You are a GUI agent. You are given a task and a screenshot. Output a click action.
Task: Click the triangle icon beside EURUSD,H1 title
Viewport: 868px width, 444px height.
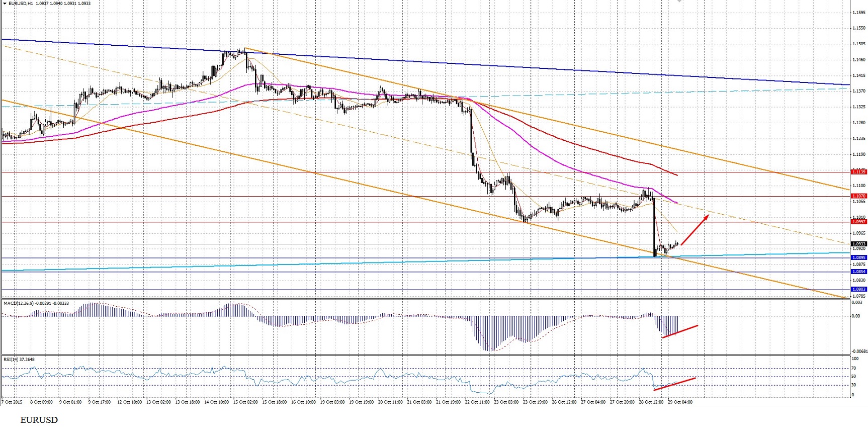(5, 4)
